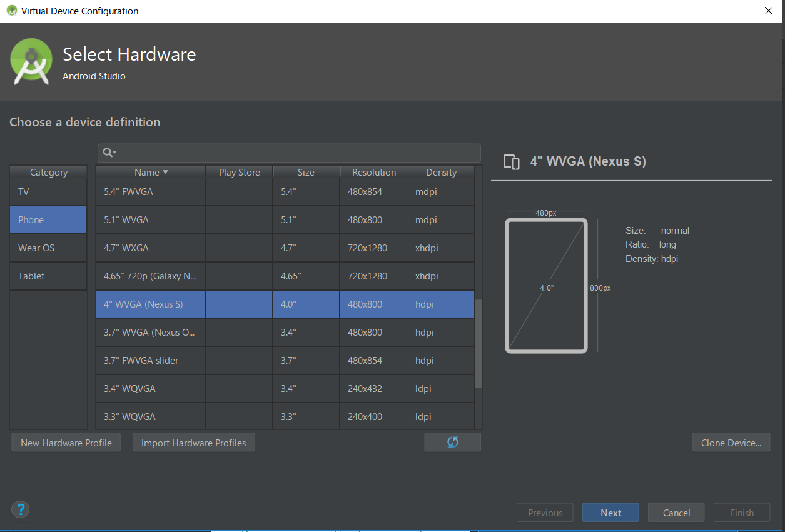
Task: Open New Hardware Profile dialog
Action: tap(66, 443)
